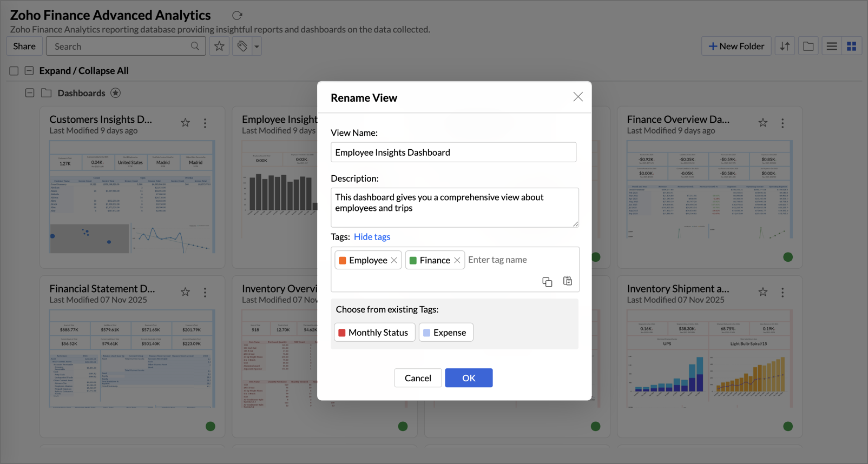Toggle Expand / Collapse All
Image resolution: width=868 pixels, height=464 pixels.
click(29, 71)
